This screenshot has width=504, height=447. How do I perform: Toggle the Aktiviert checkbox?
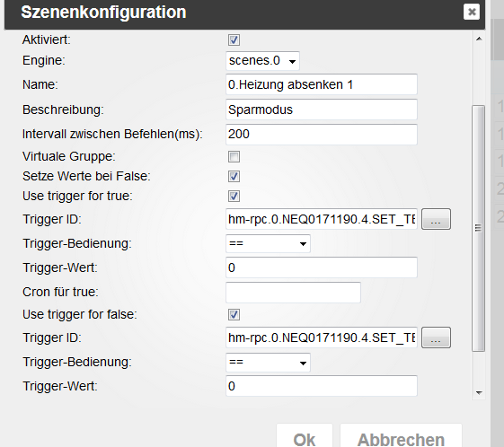[x=234, y=40]
